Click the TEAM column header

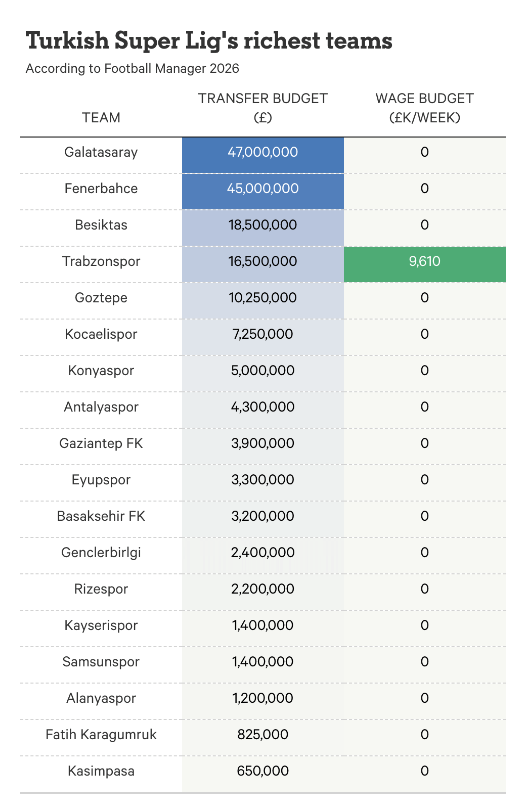[x=101, y=117]
